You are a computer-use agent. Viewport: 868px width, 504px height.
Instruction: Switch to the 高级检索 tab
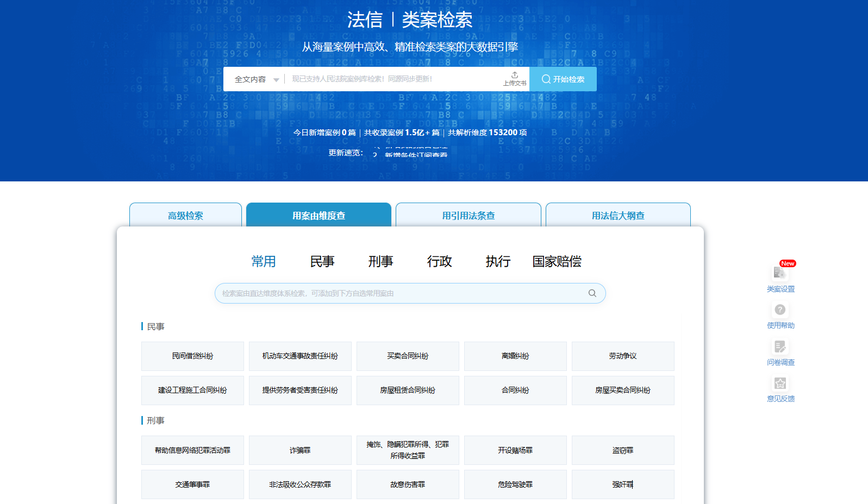[x=185, y=215]
